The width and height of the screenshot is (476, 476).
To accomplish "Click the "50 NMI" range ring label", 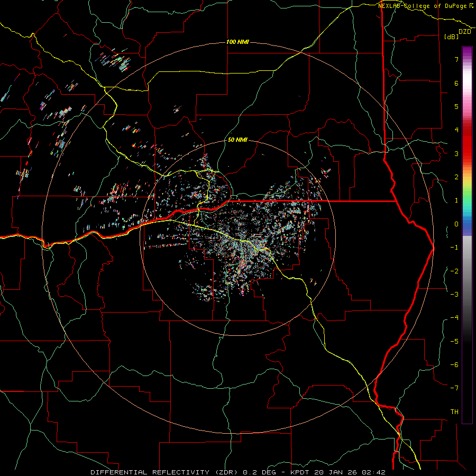I will 237,140.
